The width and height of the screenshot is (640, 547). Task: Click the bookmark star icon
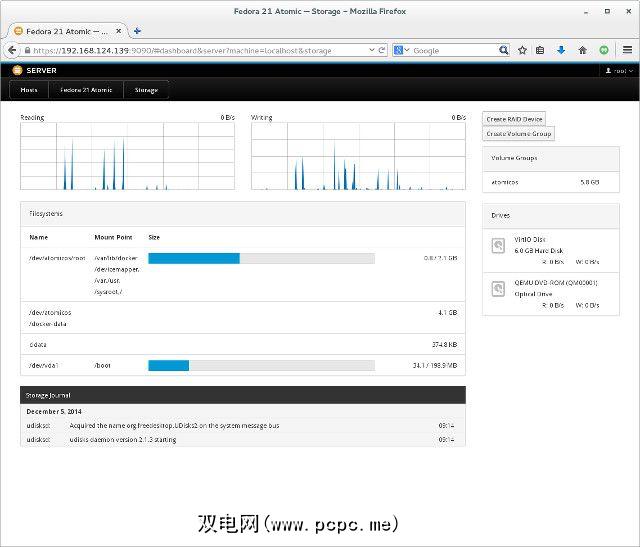click(522, 50)
